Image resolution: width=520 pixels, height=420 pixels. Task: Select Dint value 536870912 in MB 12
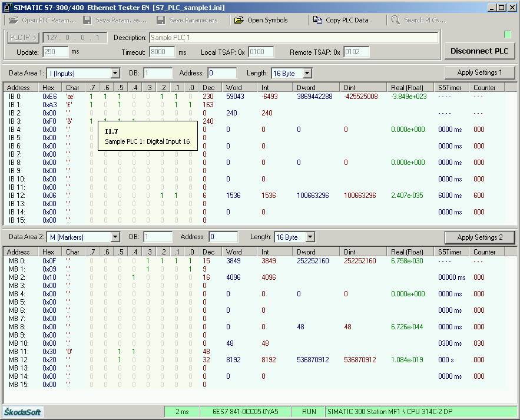click(360, 359)
